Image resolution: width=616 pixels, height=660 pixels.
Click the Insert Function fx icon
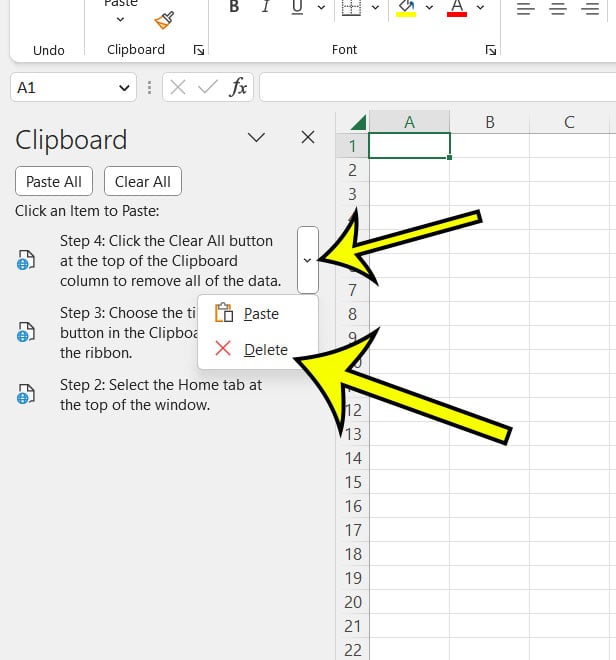[238, 87]
